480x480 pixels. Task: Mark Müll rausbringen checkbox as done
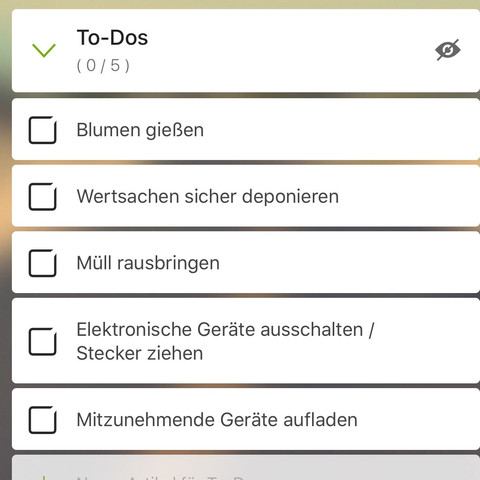coord(42,263)
